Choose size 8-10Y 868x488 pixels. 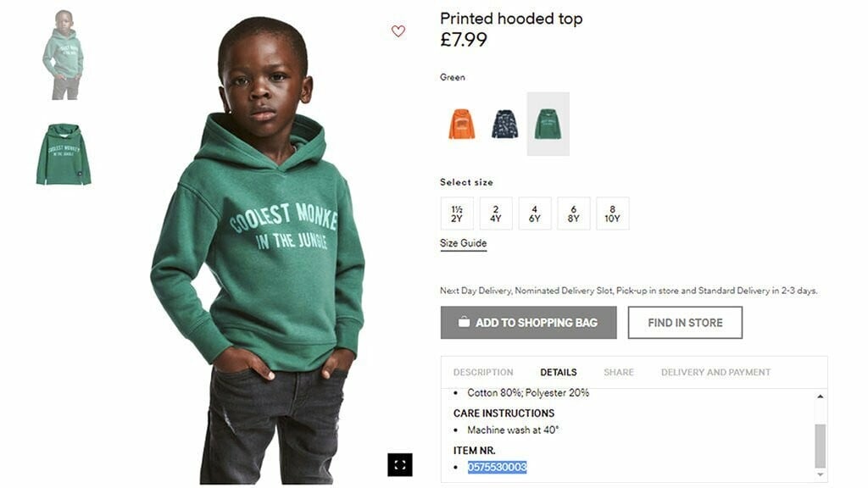(x=612, y=213)
